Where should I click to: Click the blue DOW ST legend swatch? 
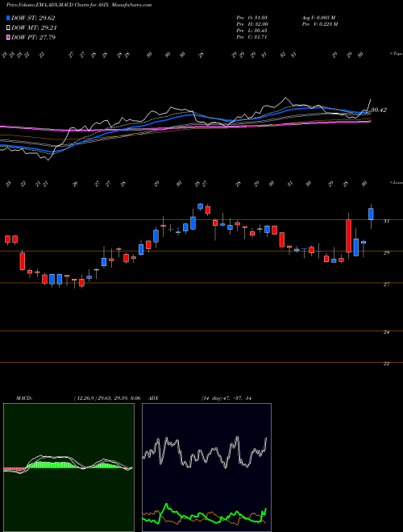(9, 19)
